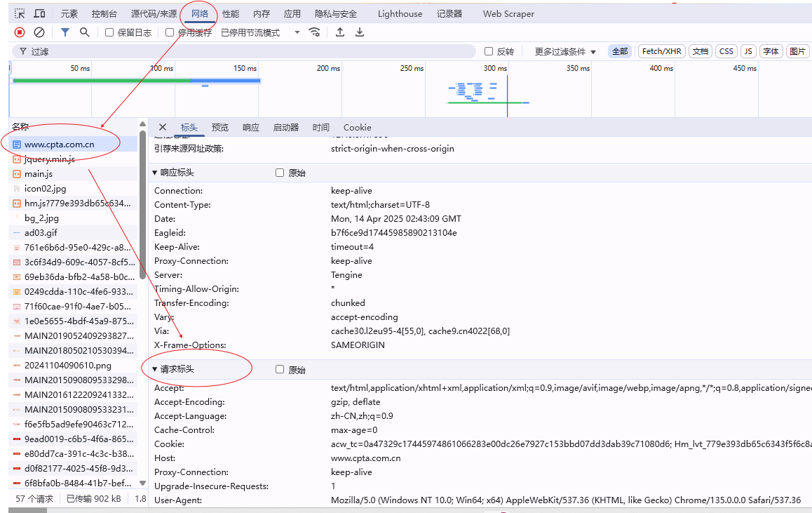The height and width of the screenshot is (513, 812).
Task: Check the 停用缓存 checkbox
Action: click(x=170, y=32)
